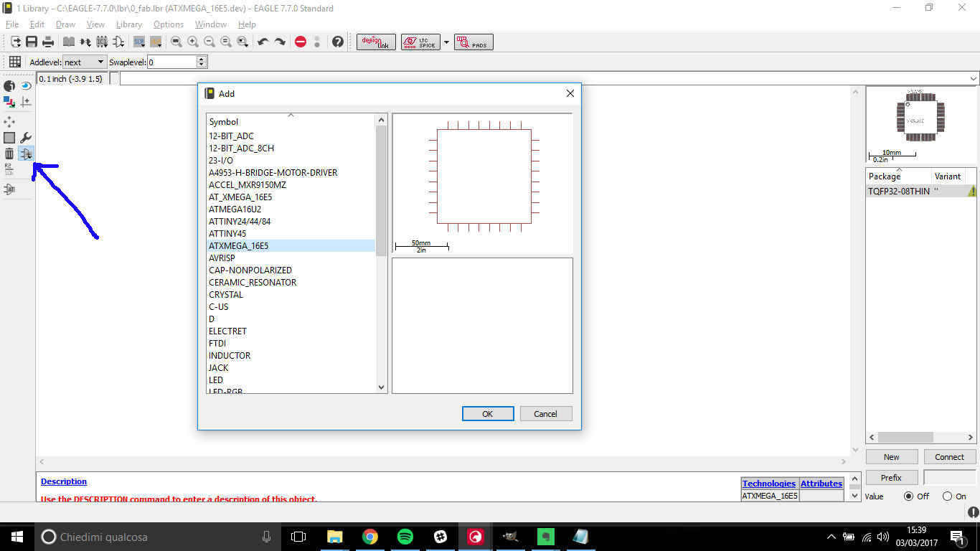The height and width of the screenshot is (551, 980).
Task: Print using the printer icon
Action: [x=48, y=42]
